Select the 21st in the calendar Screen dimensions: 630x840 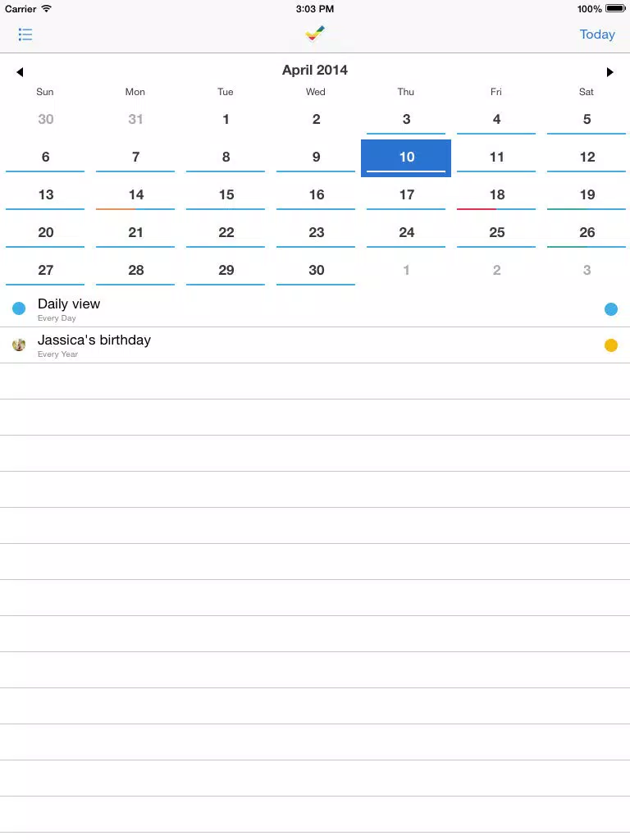click(x=135, y=232)
